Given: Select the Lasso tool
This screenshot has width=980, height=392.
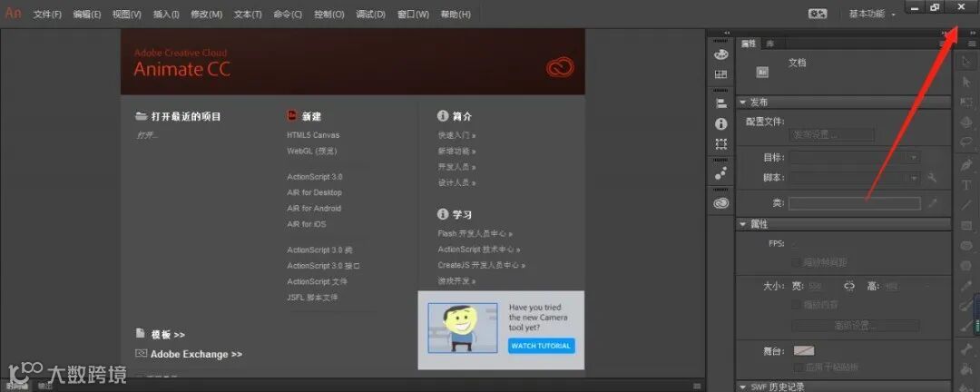Looking at the screenshot, I should click(x=967, y=142).
